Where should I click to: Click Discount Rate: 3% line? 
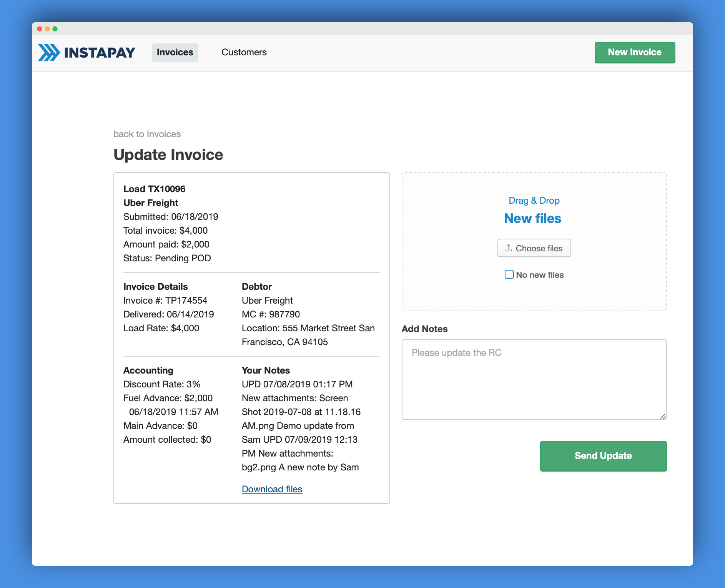(162, 384)
